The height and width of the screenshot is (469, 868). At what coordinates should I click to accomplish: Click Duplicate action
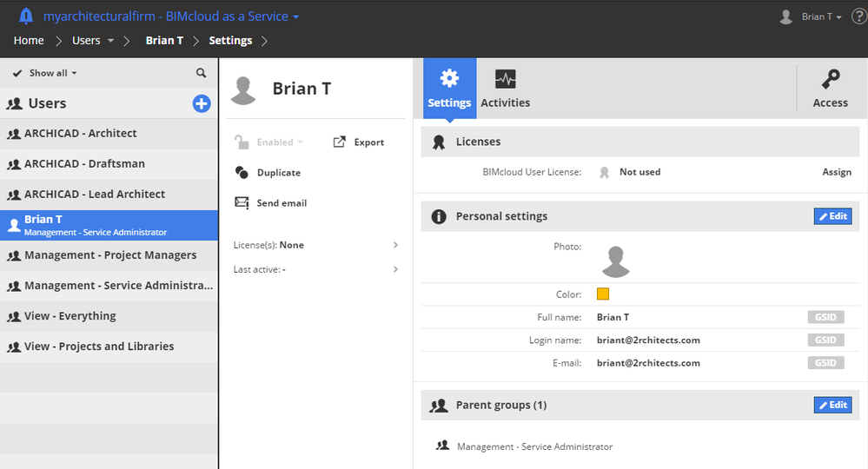tap(279, 173)
